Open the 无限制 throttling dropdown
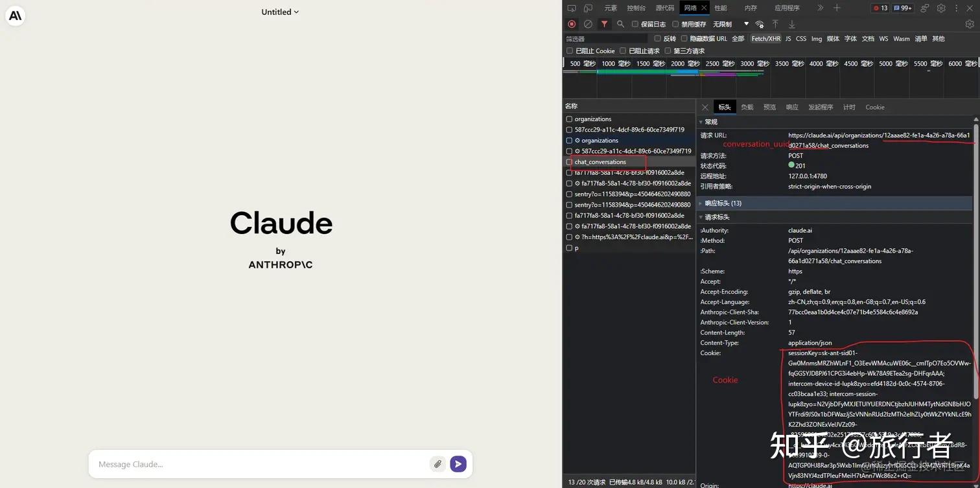Image resolution: width=980 pixels, height=488 pixels. point(730,24)
